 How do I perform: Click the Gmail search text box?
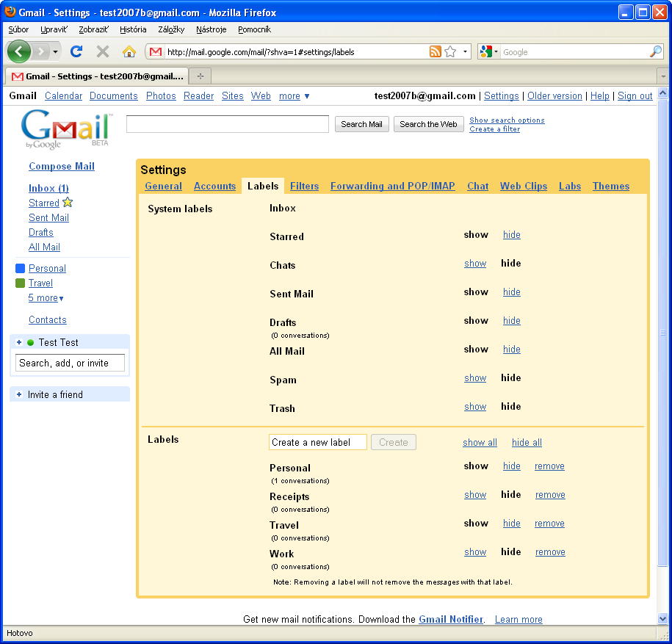(x=228, y=124)
